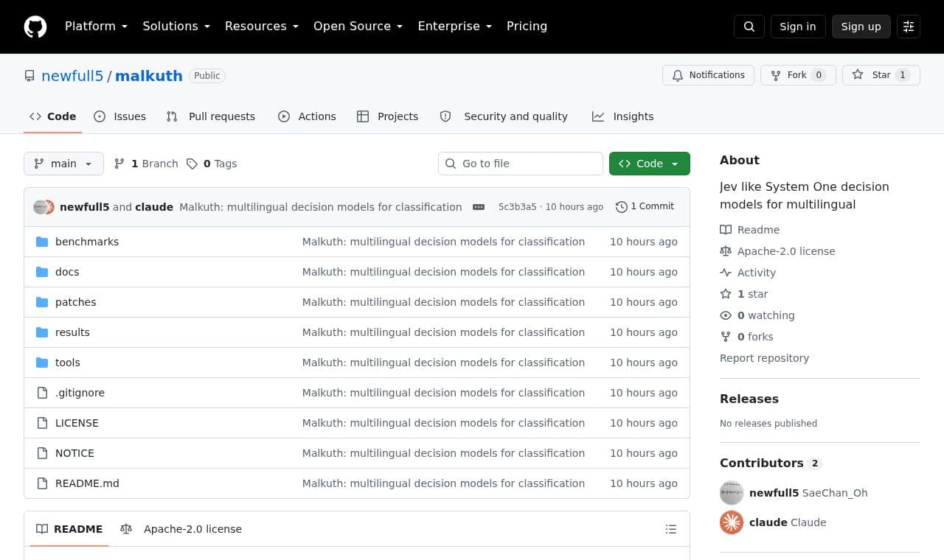Open the search magnifier button
The image size is (944, 560).
[749, 27]
